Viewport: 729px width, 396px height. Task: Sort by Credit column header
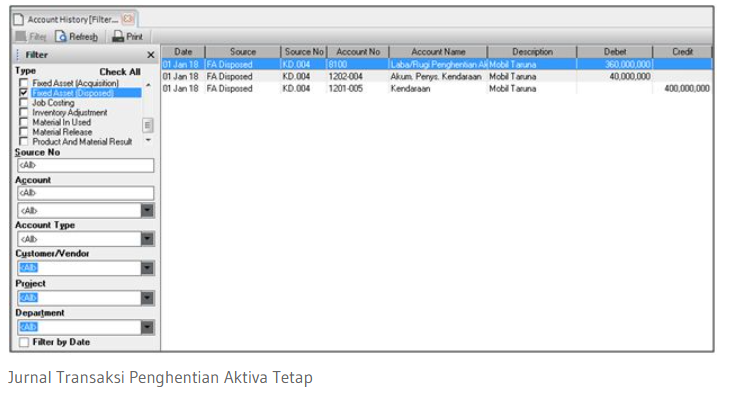pos(682,52)
